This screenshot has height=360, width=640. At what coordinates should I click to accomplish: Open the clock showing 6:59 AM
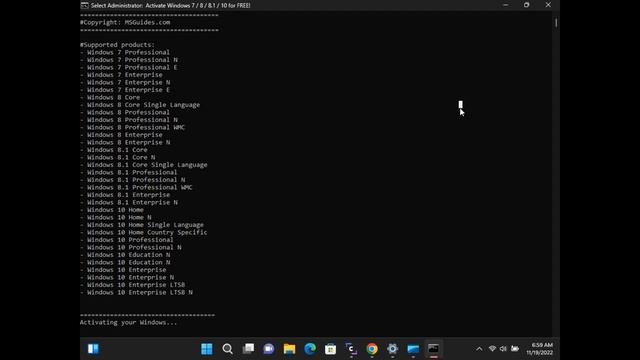[x=540, y=349]
